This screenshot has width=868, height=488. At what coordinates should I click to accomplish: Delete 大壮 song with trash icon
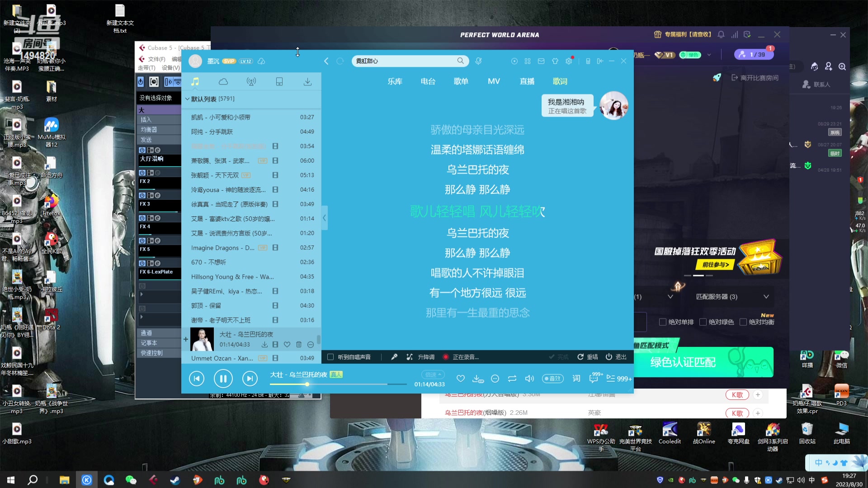(x=299, y=345)
